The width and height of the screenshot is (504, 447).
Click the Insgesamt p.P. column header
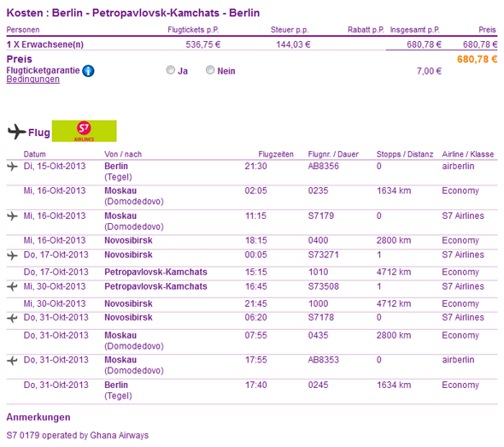(x=414, y=30)
